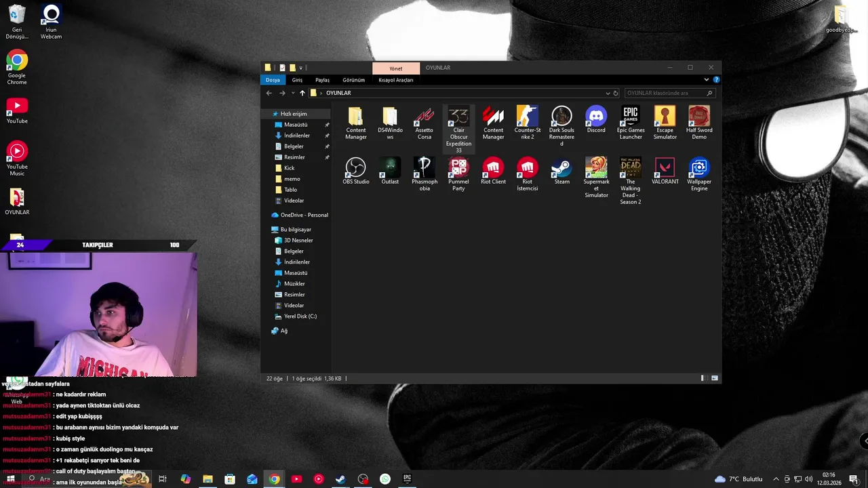Viewport: 868px width, 488px height.
Task: Go up one folder level
Action: click(302, 94)
